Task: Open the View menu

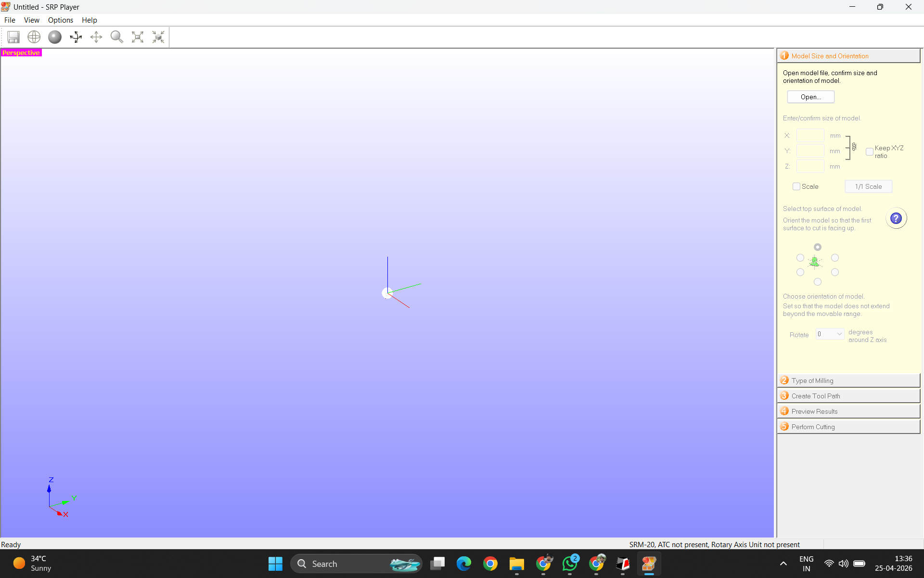Action: pos(32,20)
